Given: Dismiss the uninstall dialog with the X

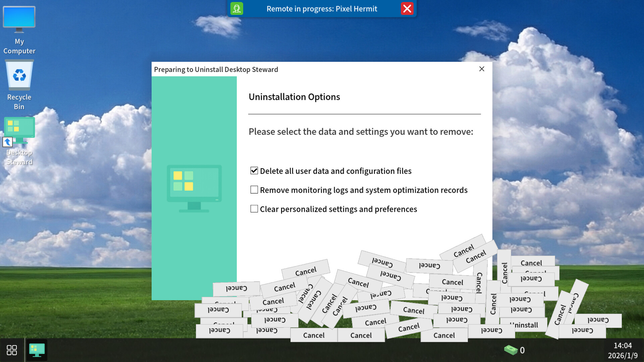Looking at the screenshot, I should [482, 69].
